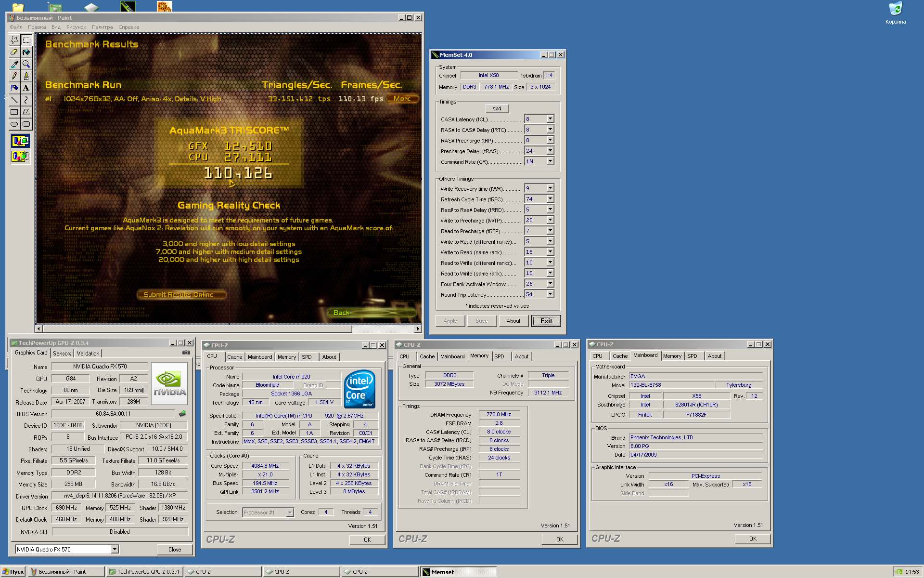The width and height of the screenshot is (924, 578).
Task: Activate the Airbrush tool in Paint
Action: (14, 88)
